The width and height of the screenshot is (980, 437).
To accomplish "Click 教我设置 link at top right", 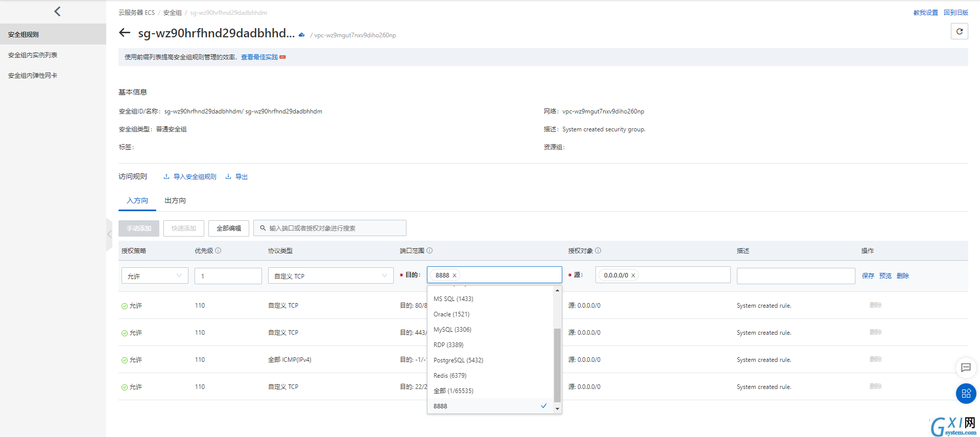I will tap(926, 12).
